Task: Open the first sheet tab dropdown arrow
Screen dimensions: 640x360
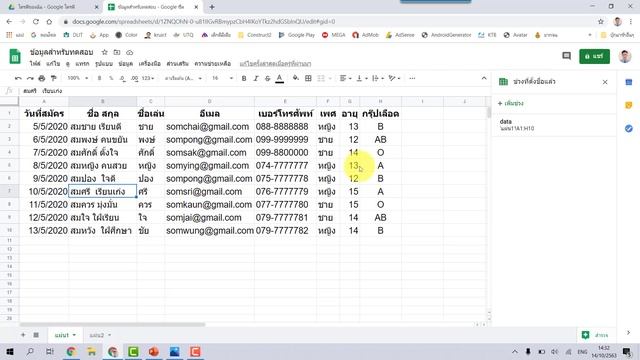Action: [x=74, y=335]
